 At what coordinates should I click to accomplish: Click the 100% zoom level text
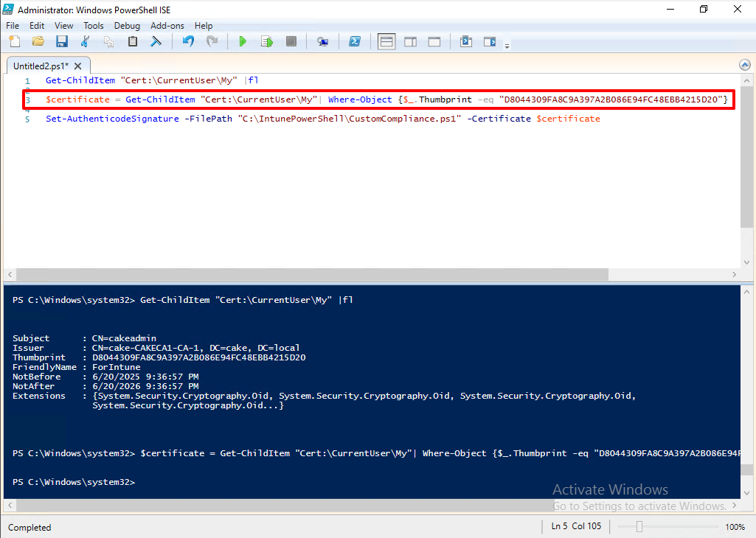click(735, 527)
